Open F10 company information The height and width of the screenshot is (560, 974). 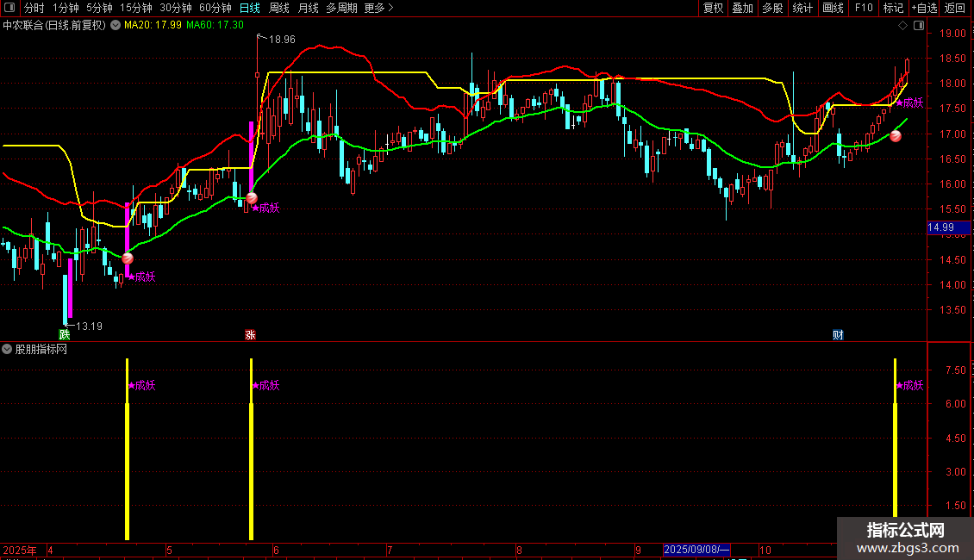(x=864, y=8)
